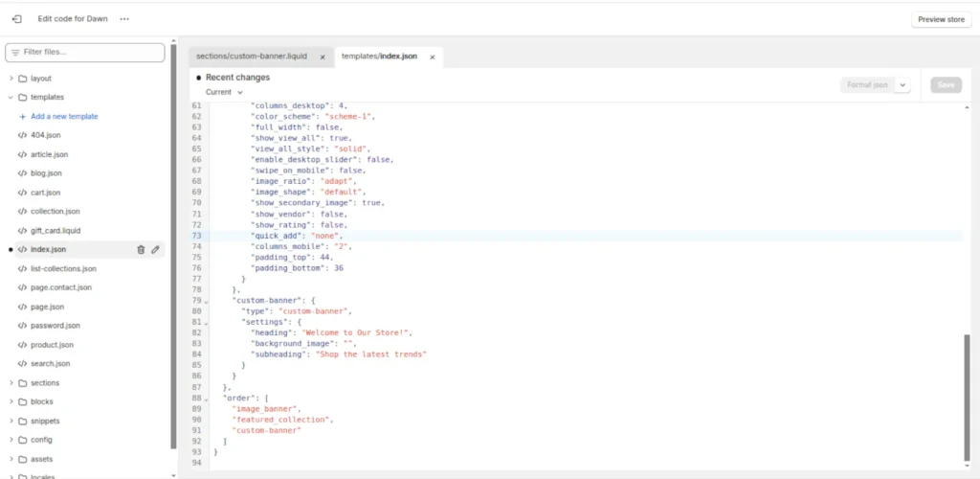
Task: Click the Format json button
Action: click(x=867, y=85)
